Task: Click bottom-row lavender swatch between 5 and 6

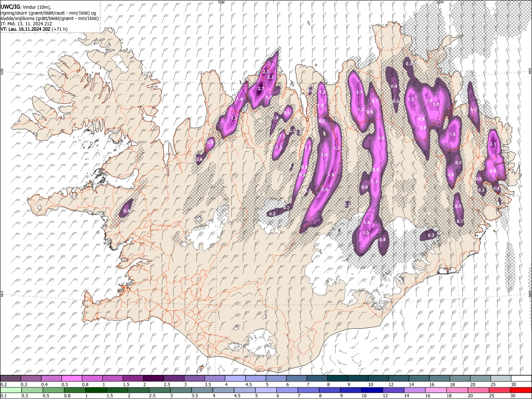Action: click(266, 390)
